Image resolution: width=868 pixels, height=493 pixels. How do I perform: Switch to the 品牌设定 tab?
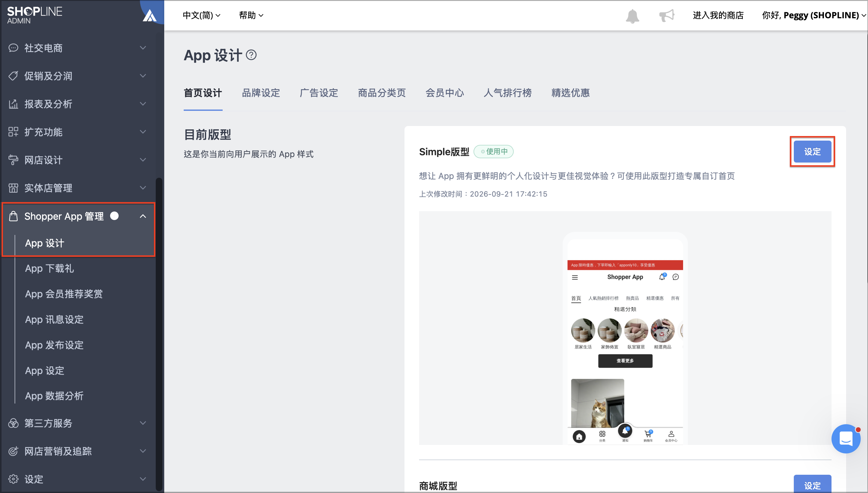coord(261,93)
